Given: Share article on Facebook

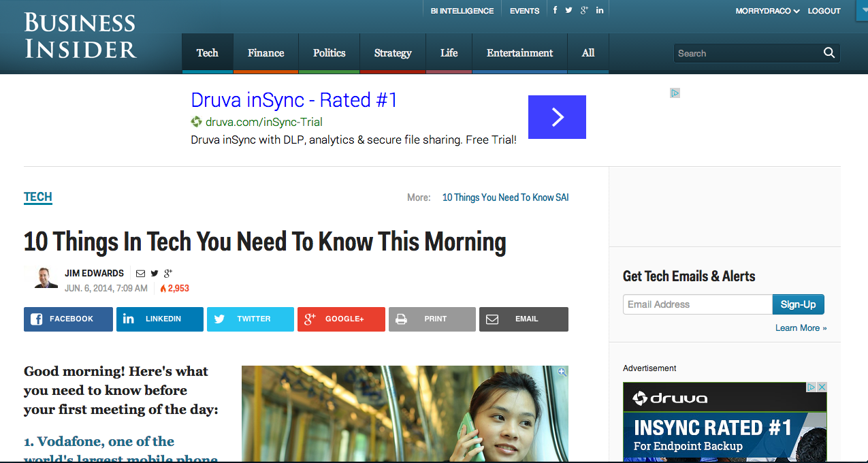Looking at the screenshot, I should click(68, 319).
